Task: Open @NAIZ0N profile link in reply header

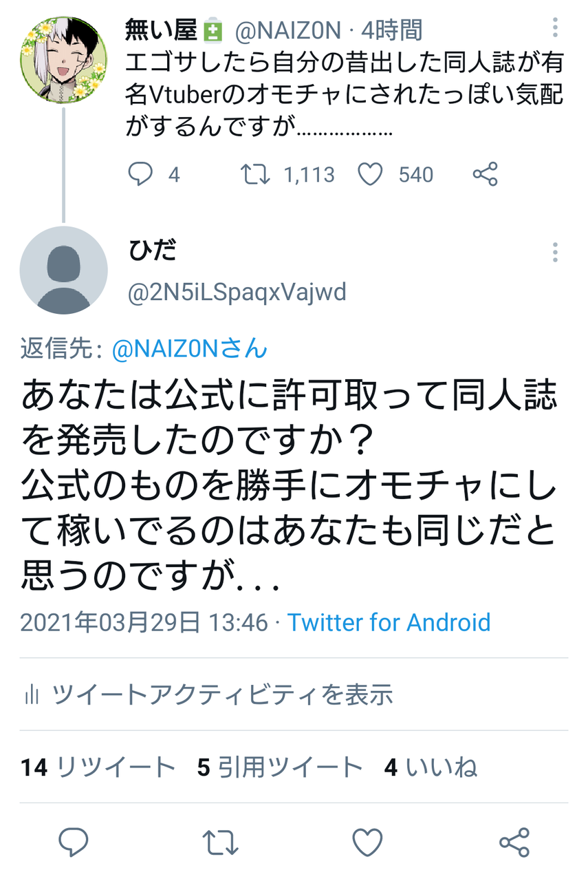Action: coord(206,350)
